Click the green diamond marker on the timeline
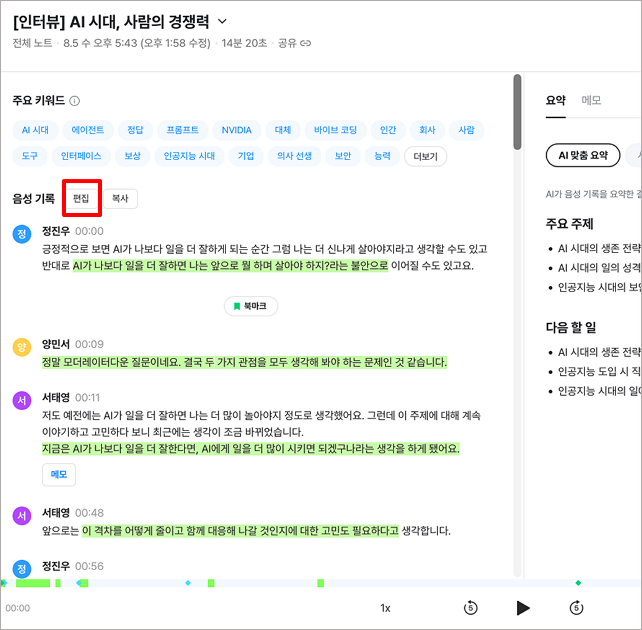Viewport: 642px width, 630px height. (x=578, y=583)
